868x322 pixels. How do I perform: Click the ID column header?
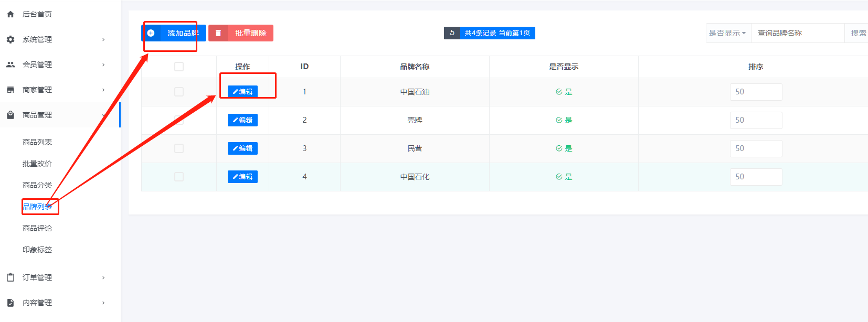[304, 67]
